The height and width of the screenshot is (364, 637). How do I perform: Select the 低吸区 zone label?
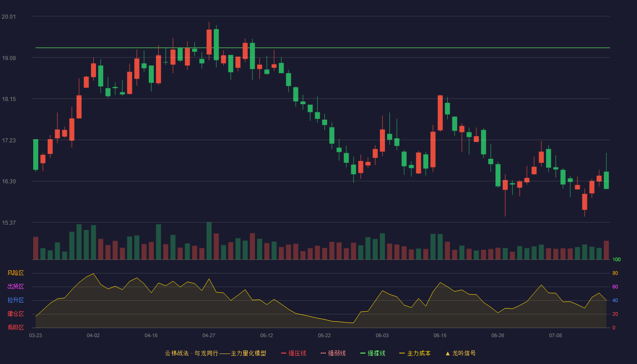tap(15, 327)
